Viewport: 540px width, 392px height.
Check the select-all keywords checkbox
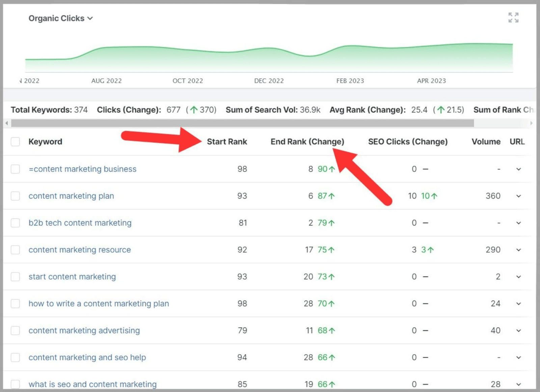click(15, 142)
